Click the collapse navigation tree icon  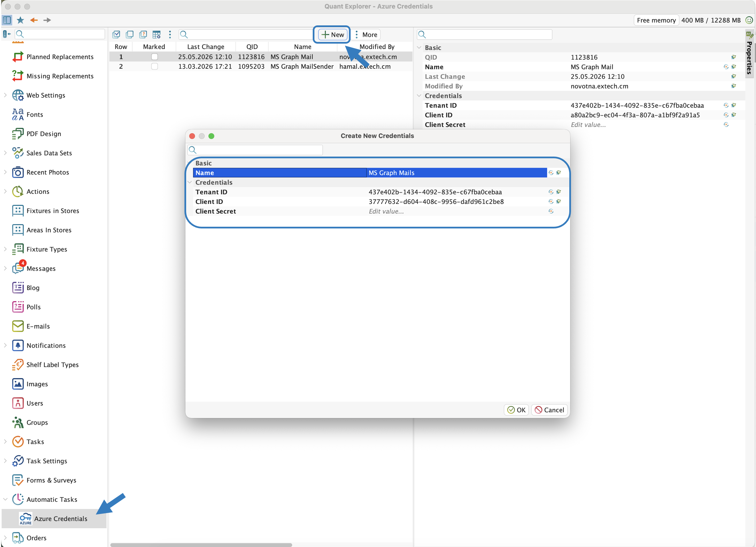7,34
